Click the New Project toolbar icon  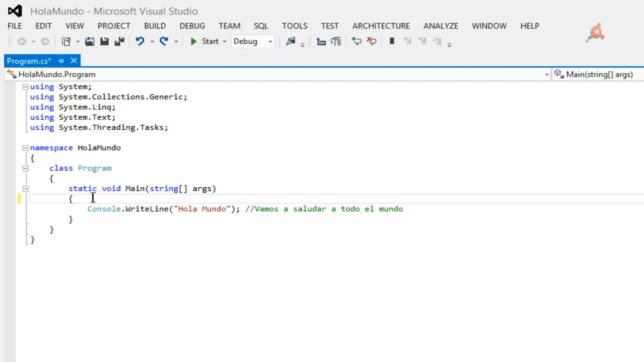coord(66,42)
